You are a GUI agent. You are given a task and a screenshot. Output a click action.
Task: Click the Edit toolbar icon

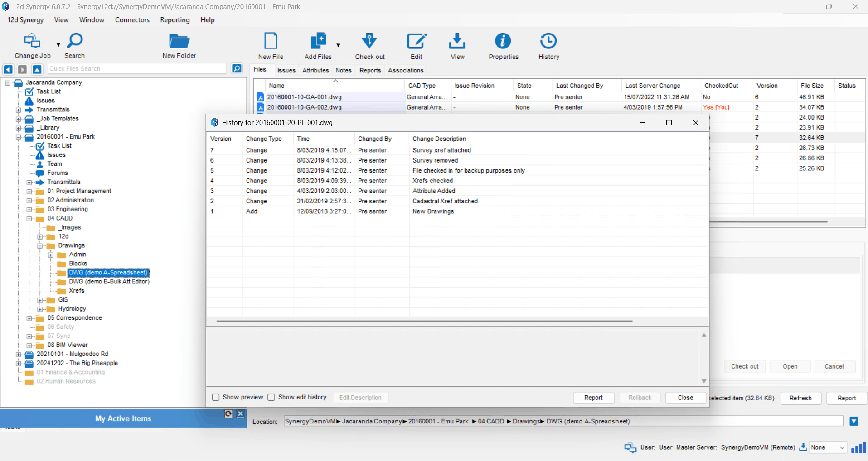click(417, 41)
